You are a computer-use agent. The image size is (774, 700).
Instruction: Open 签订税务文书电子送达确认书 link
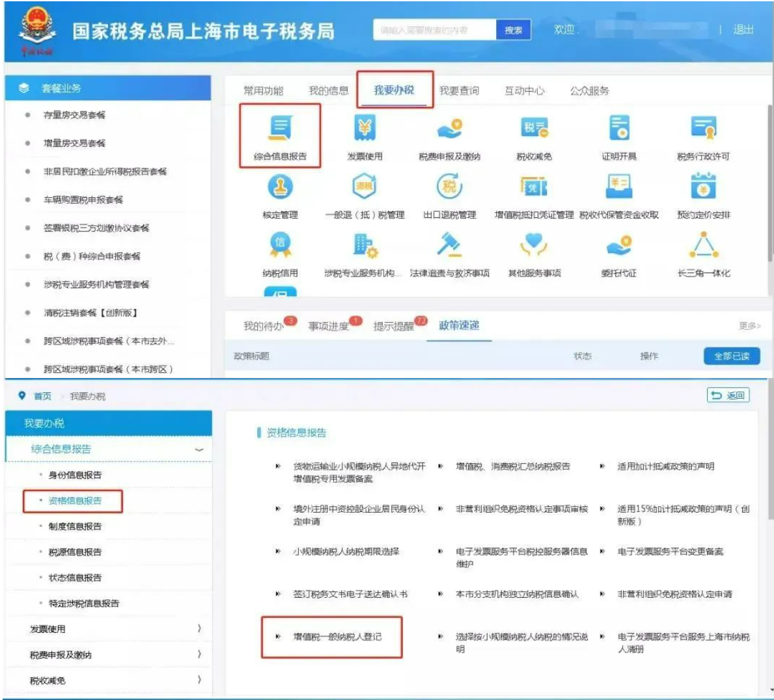point(350,594)
